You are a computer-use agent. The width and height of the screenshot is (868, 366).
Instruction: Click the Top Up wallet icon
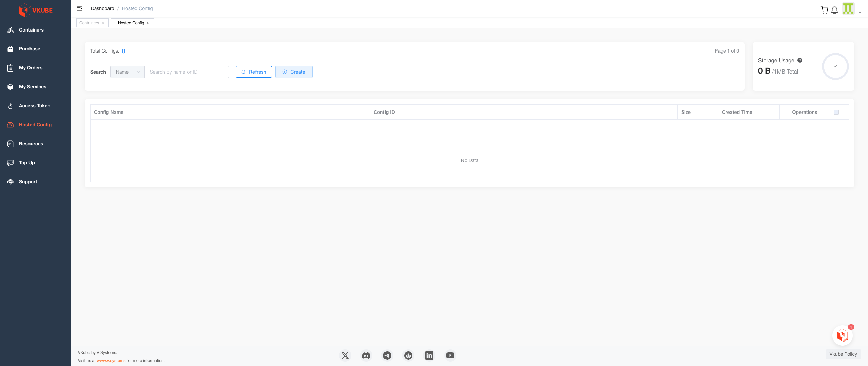(x=11, y=163)
